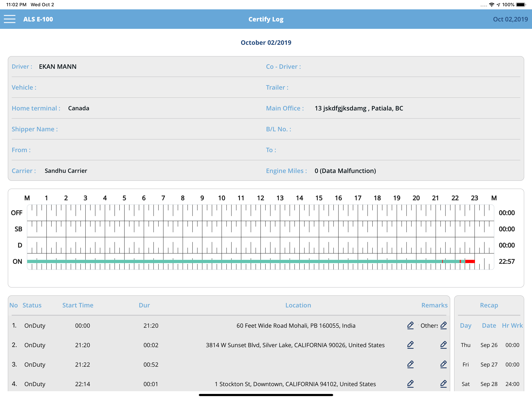Image resolution: width=532 pixels, height=399 pixels.
Task: Open the hamburger menu
Action: coord(10,19)
